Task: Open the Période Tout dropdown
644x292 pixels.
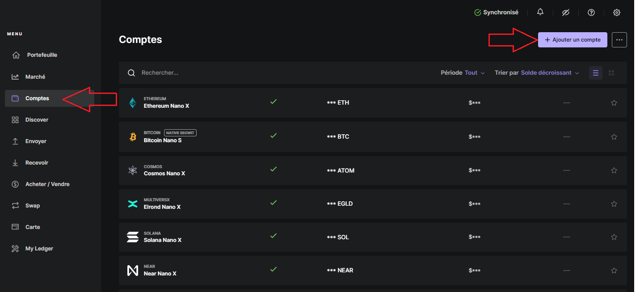Action: [x=474, y=73]
